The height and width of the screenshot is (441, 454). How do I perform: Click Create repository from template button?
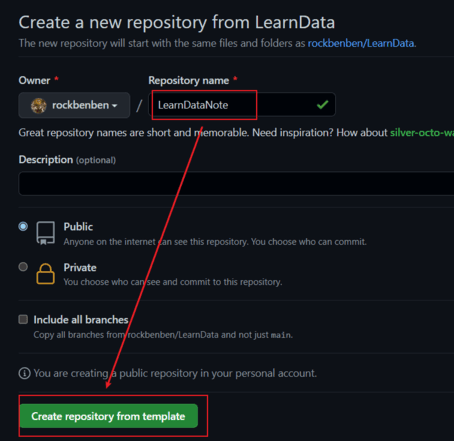tap(109, 416)
